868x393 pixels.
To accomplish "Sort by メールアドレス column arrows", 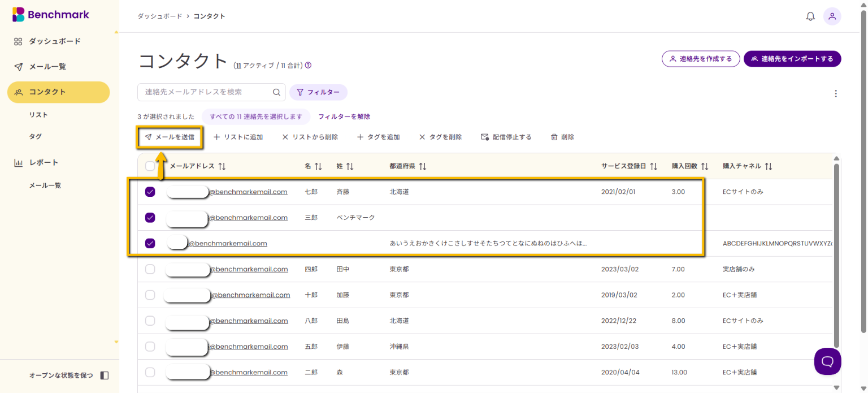I will point(222,166).
